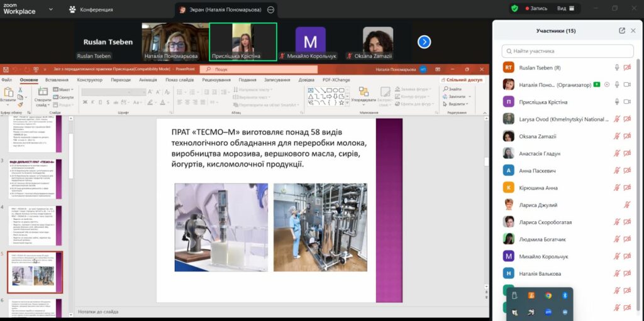Image resolution: width=644 pixels, height=321 pixels.
Task: Open the Макет layout dropdown in ribbon
Action: (65, 90)
